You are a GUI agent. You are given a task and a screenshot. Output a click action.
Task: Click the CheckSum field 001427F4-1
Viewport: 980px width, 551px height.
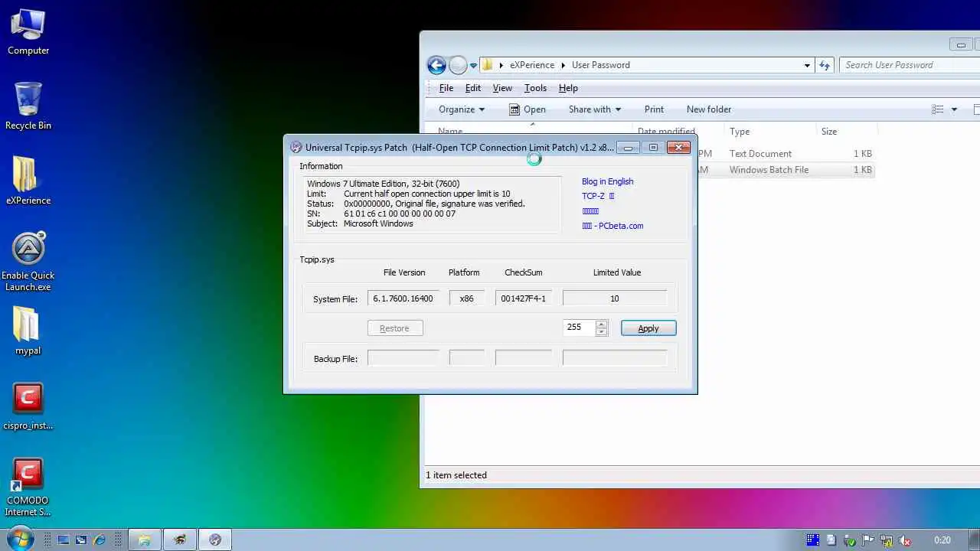point(524,298)
